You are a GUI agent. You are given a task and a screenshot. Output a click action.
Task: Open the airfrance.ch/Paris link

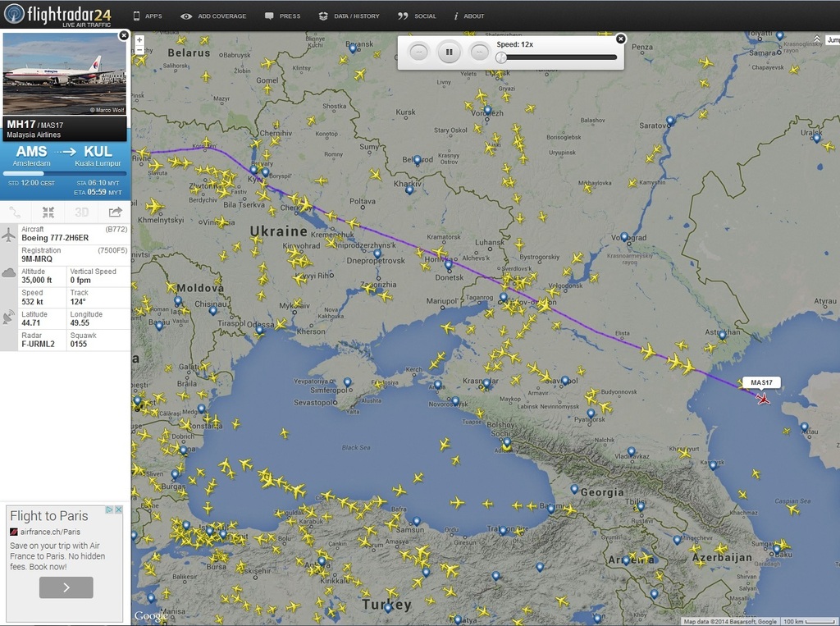(50, 532)
